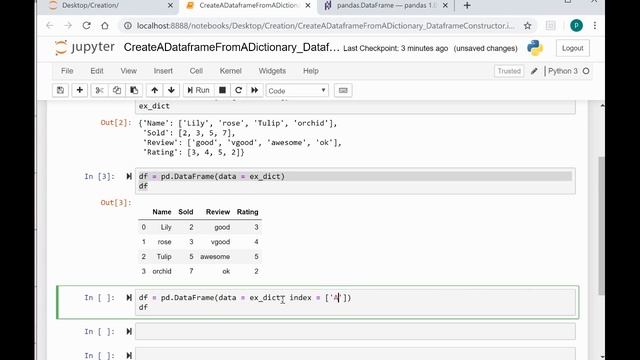Click the scrollbar down arrow

[602, 356]
